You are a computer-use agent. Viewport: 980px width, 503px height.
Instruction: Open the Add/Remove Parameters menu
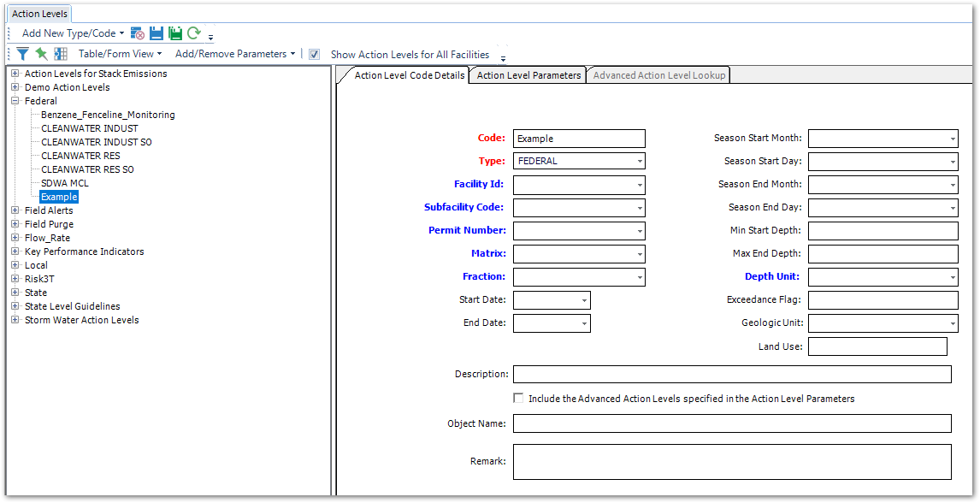click(233, 53)
